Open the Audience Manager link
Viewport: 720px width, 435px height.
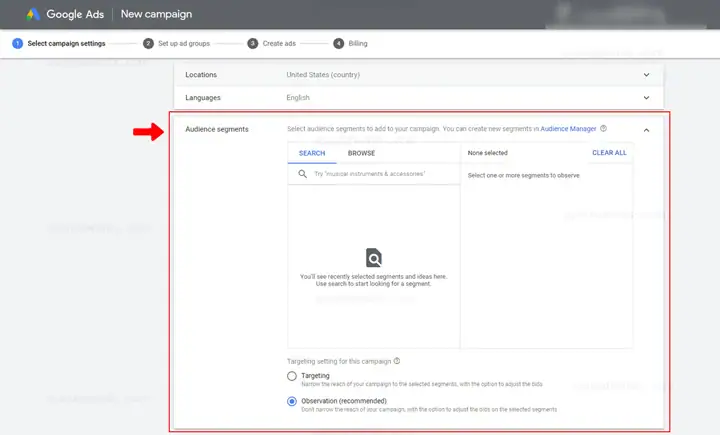point(568,129)
